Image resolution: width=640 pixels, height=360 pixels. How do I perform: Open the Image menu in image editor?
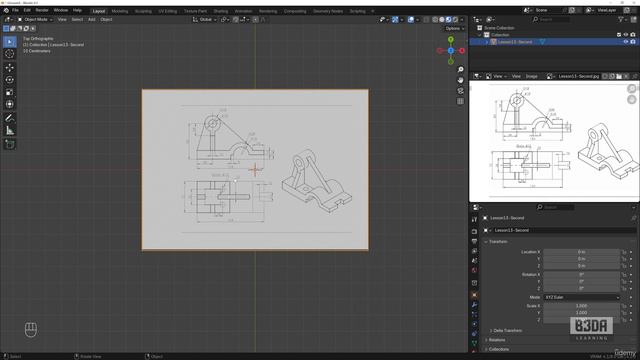531,76
